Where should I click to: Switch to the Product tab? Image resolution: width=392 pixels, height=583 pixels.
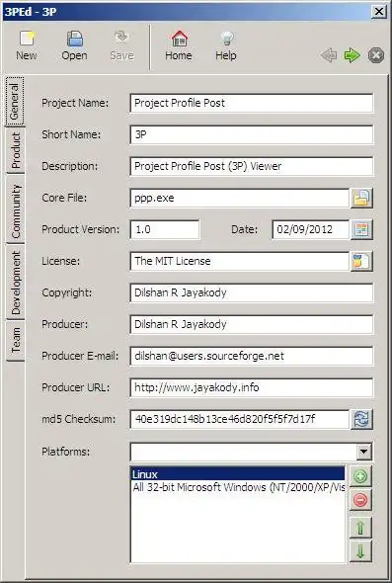coord(15,150)
